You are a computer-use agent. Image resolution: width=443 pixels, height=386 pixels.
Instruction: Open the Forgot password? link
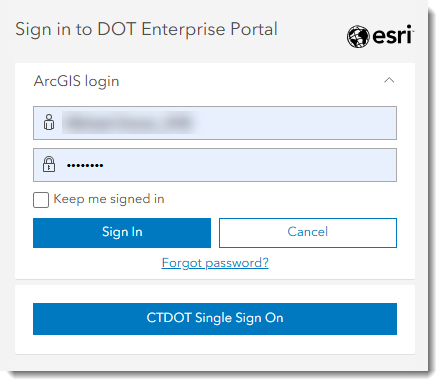pyautogui.click(x=215, y=263)
